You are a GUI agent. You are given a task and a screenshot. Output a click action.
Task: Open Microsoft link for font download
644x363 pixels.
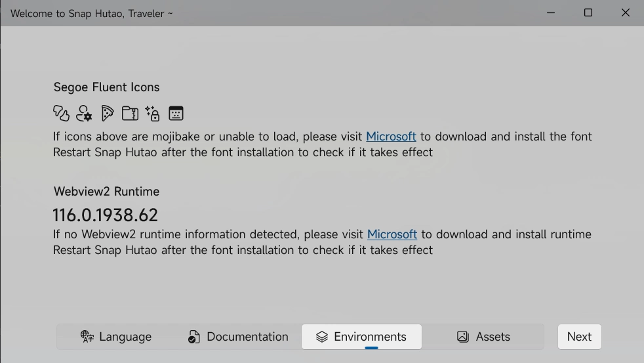point(391,137)
